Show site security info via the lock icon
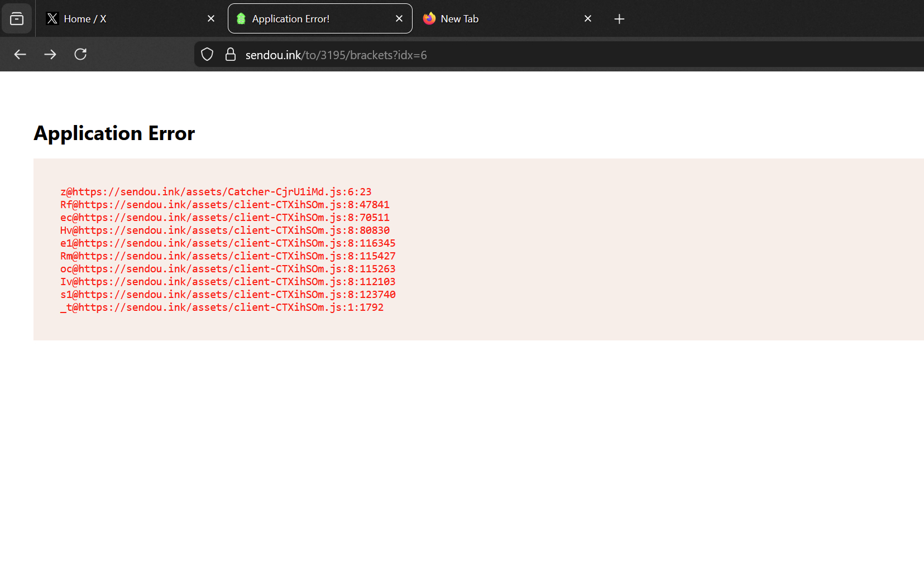Image resolution: width=924 pixels, height=577 pixels. 230,55
